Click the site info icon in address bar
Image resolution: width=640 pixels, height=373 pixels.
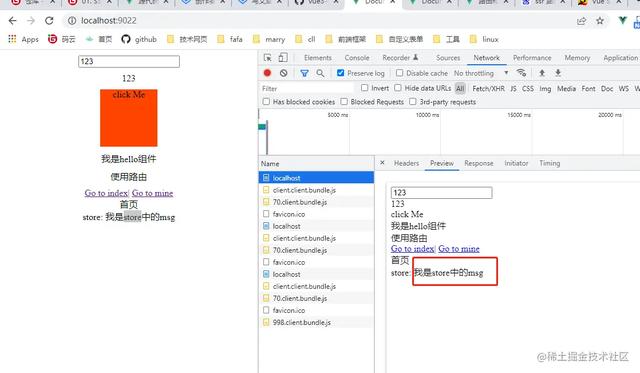click(72, 20)
